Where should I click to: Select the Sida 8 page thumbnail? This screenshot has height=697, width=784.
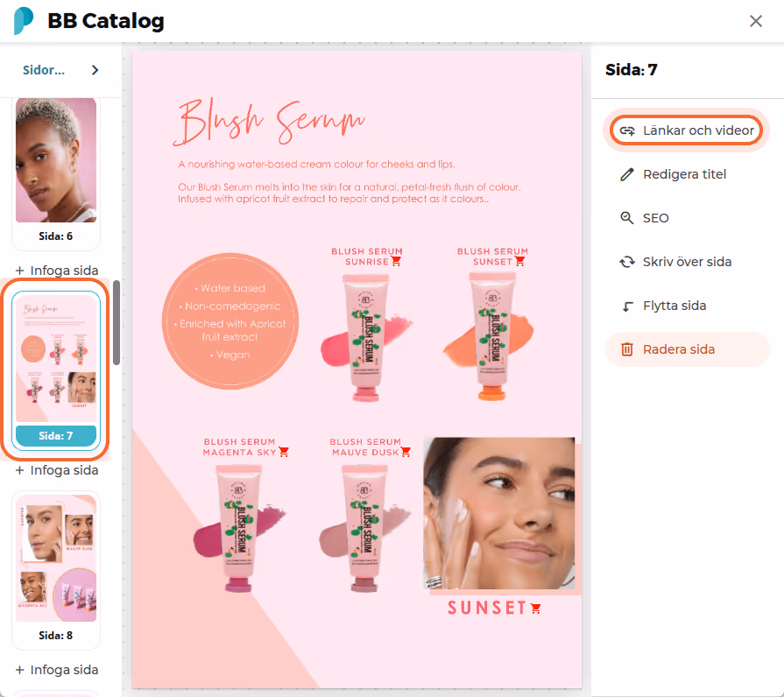(x=56, y=570)
